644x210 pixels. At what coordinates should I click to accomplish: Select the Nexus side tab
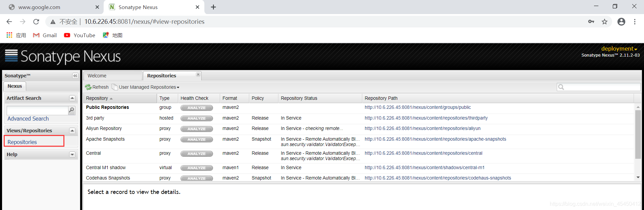click(15, 86)
